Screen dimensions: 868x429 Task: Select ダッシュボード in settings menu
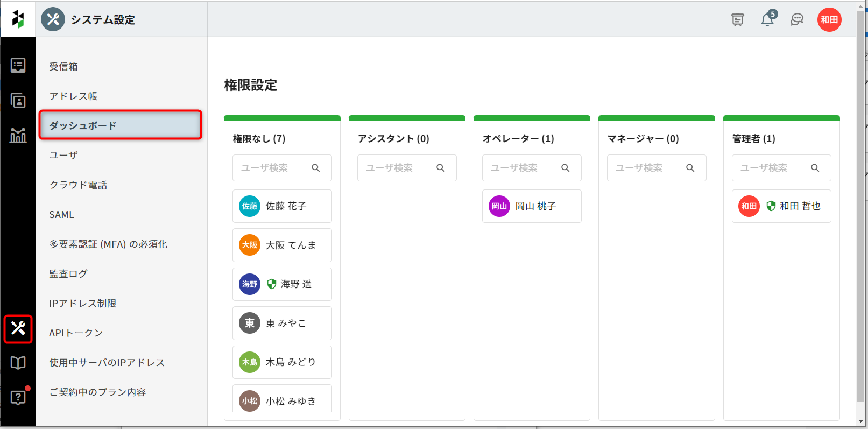(121, 125)
